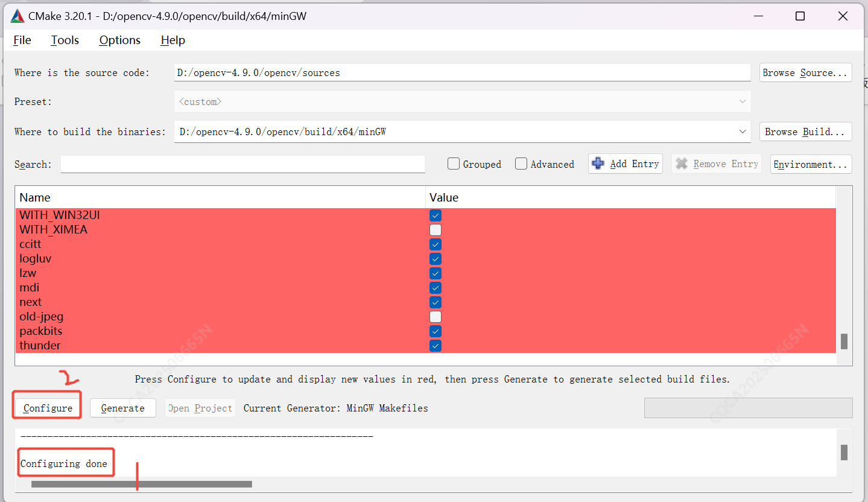The image size is (868, 502).
Task: Check the old-jpeg option
Action: click(436, 317)
